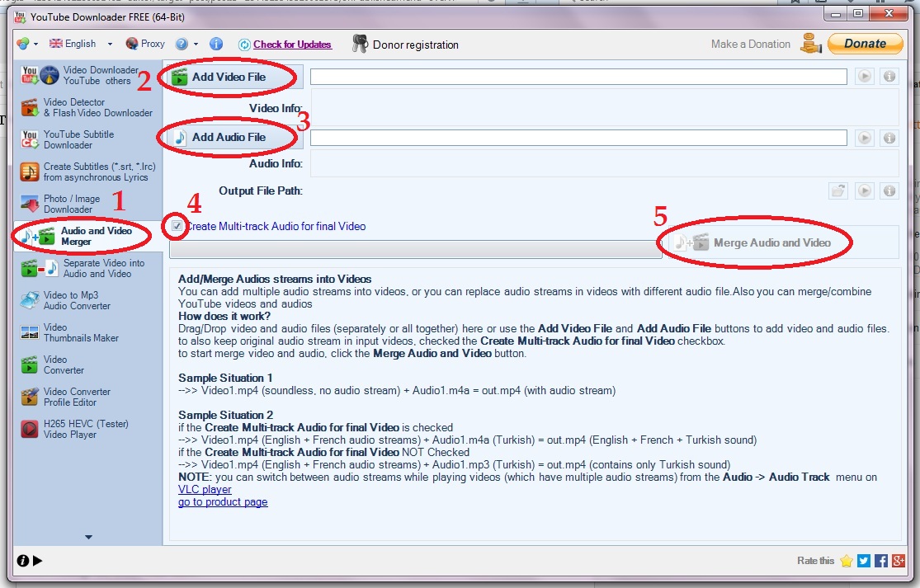Image resolution: width=920 pixels, height=588 pixels.
Task: Open Video Thumbnails Maker module
Action: tap(69, 332)
